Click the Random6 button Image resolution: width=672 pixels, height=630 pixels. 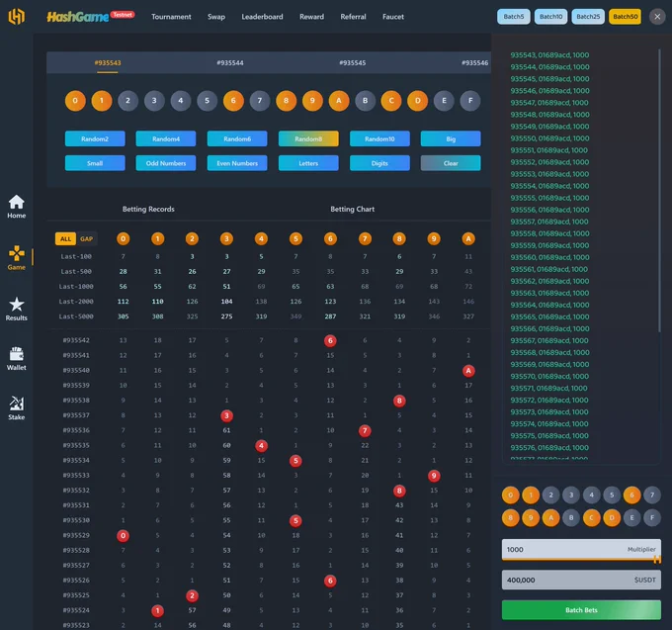(237, 138)
